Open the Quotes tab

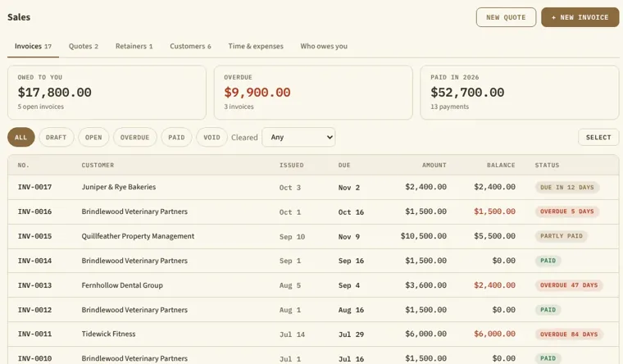[x=84, y=46]
